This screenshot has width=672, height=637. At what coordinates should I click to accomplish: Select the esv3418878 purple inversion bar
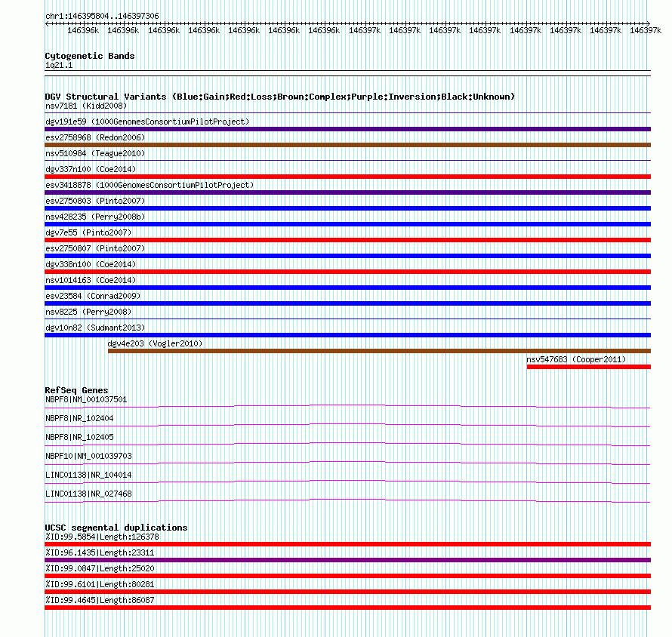[347, 192]
